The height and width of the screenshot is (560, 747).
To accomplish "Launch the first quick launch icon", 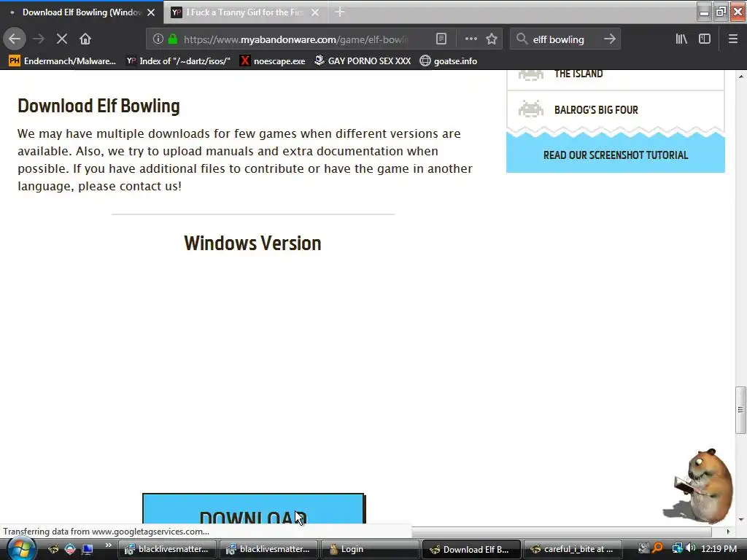I will (53, 549).
